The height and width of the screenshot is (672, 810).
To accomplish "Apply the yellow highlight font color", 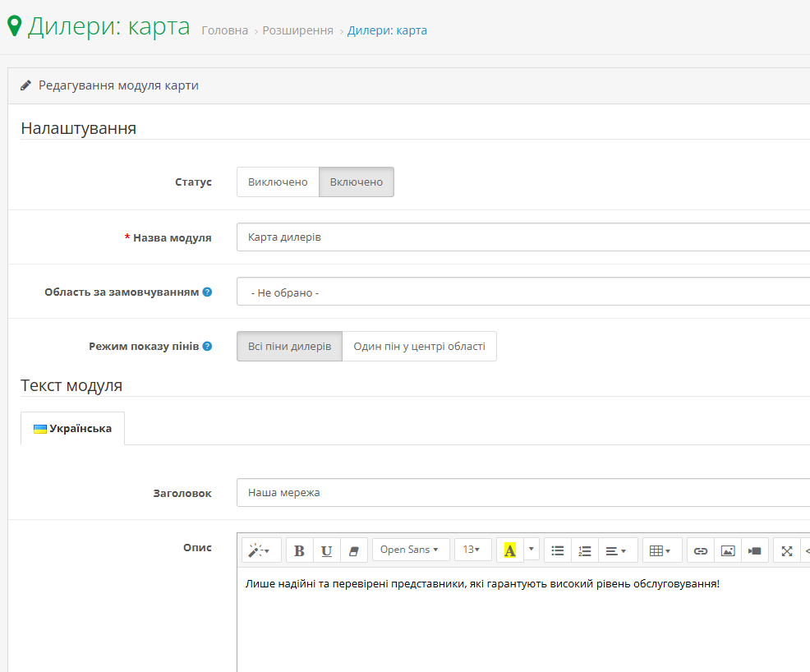I will pos(510,550).
